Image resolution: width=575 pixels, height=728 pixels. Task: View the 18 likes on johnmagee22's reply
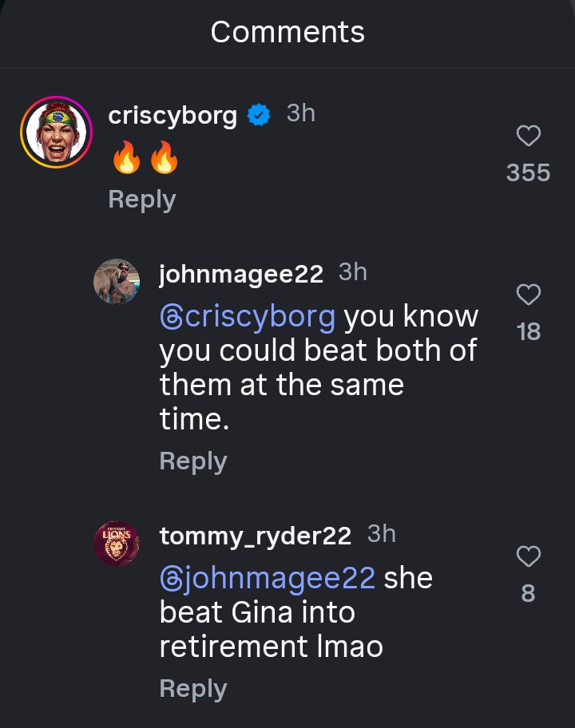click(x=528, y=332)
